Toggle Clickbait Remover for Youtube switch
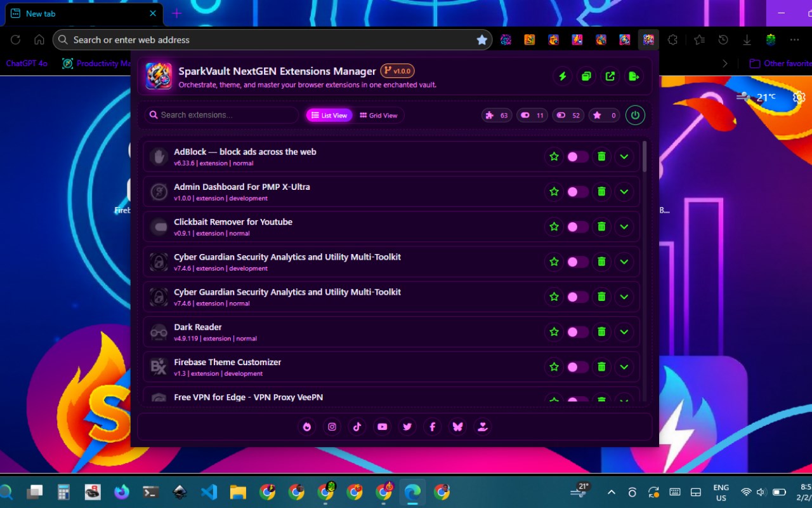Viewport: 812px width, 508px height. (x=577, y=227)
